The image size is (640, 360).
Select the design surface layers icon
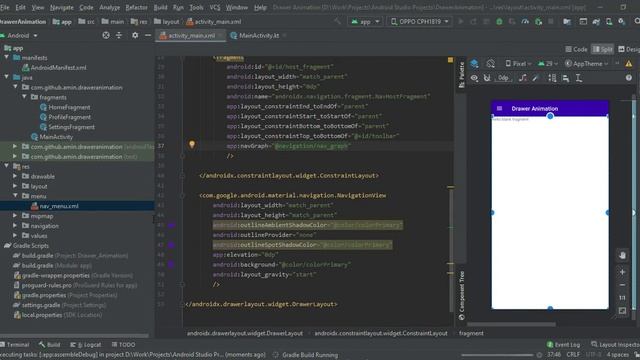coord(474,64)
